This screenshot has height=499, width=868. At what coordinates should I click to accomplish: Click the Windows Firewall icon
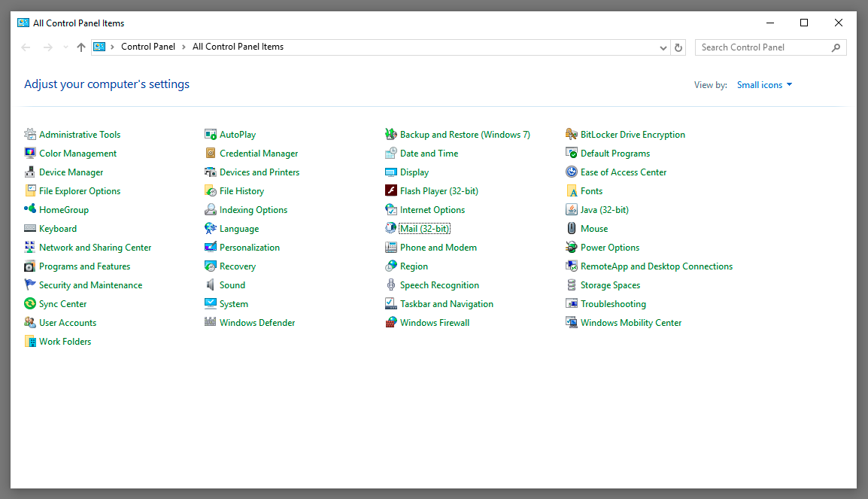click(391, 323)
